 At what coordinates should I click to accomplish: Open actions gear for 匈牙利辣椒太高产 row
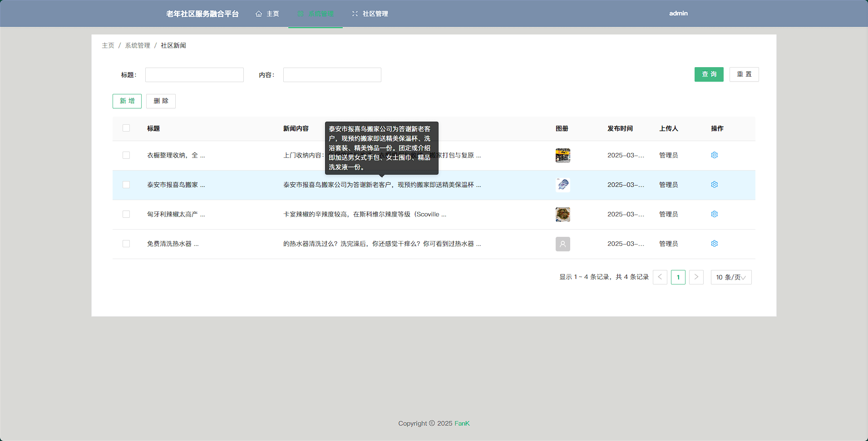coord(714,214)
